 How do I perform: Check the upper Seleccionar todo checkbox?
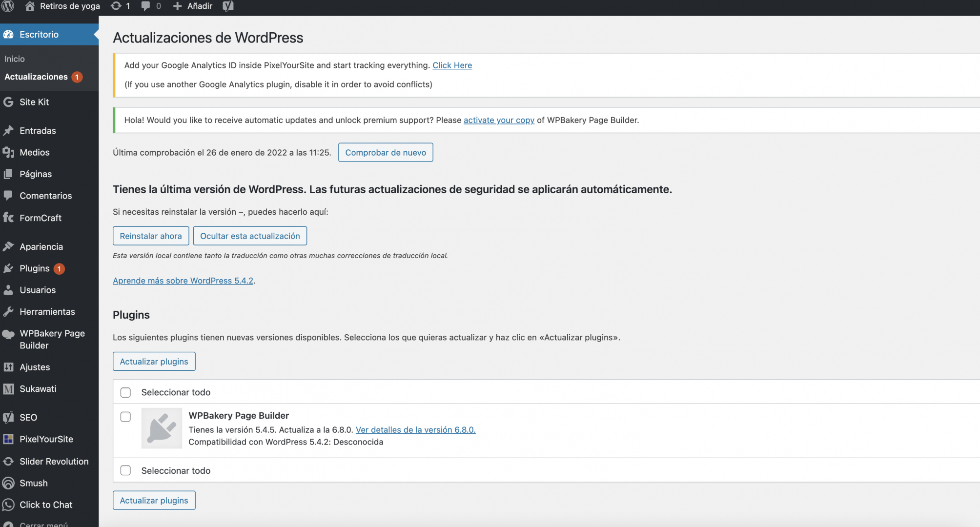point(125,392)
